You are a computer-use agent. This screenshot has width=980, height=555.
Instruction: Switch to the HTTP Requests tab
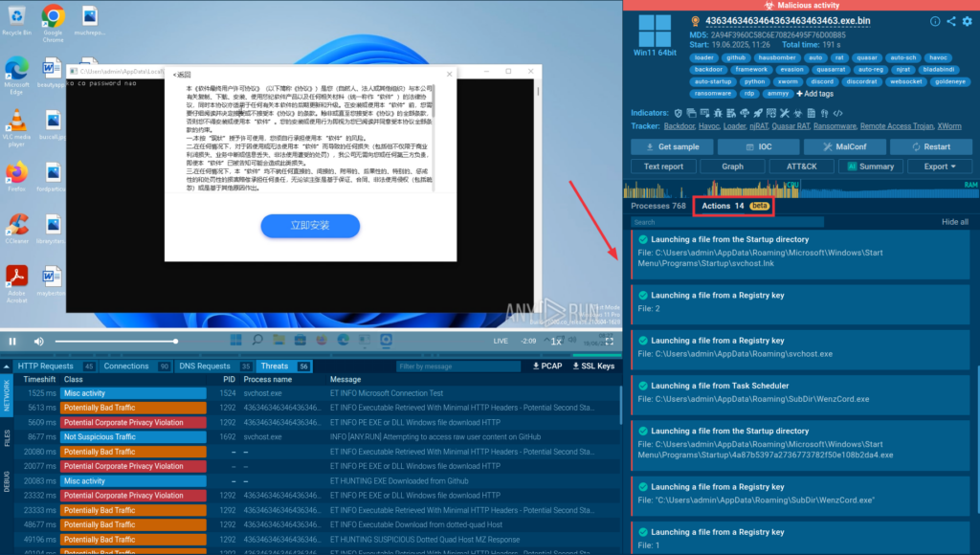pos(55,366)
